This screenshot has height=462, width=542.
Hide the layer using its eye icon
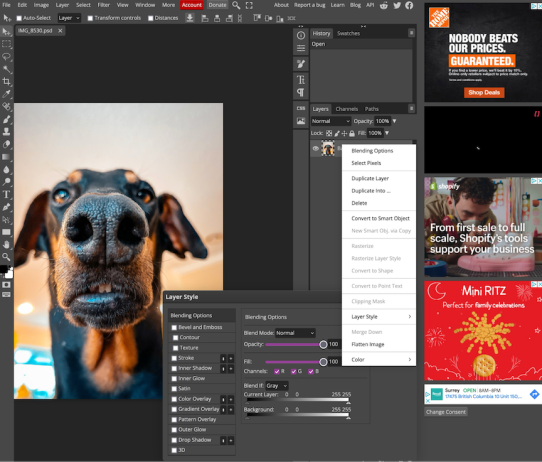[x=316, y=149]
